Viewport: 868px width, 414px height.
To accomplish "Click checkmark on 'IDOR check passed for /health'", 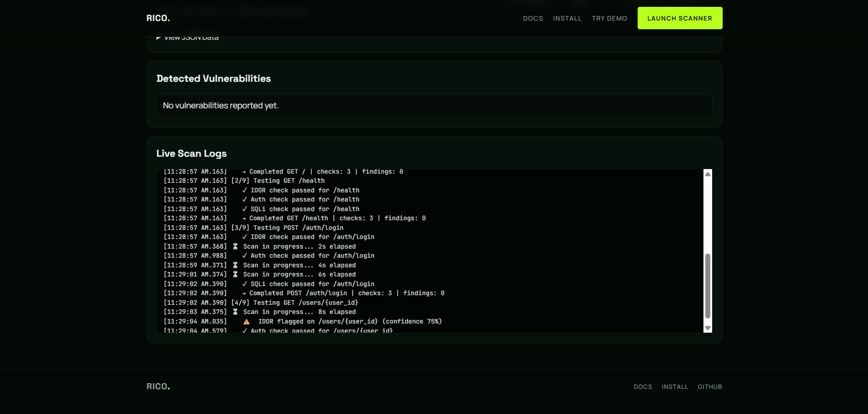I will point(245,190).
